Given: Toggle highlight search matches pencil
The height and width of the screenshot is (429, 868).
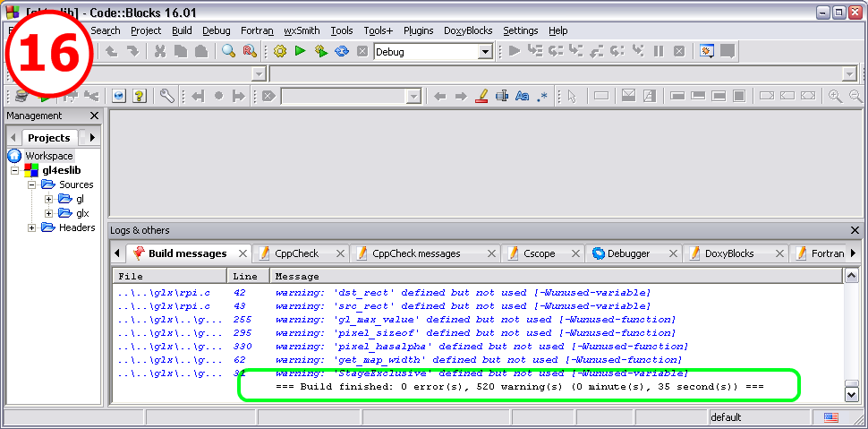Looking at the screenshot, I should tap(481, 96).
